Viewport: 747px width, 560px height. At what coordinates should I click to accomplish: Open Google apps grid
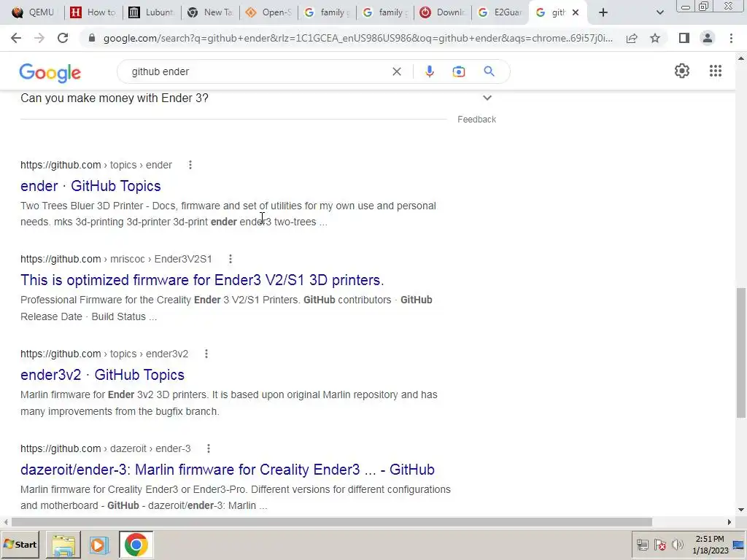pos(715,71)
